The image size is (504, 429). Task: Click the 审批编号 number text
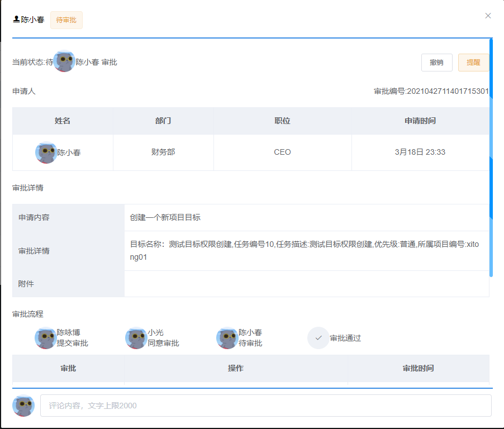[431, 91]
